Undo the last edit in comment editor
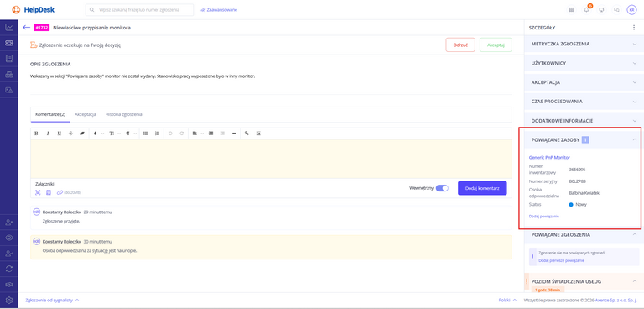The image size is (644, 309). point(170,134)
